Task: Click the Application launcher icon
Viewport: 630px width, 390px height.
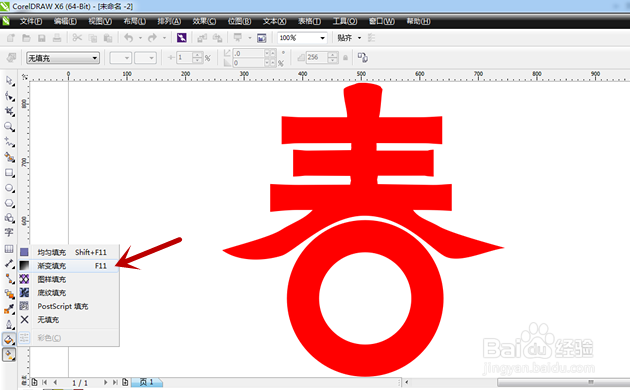Action: click(x=238, y=38)
